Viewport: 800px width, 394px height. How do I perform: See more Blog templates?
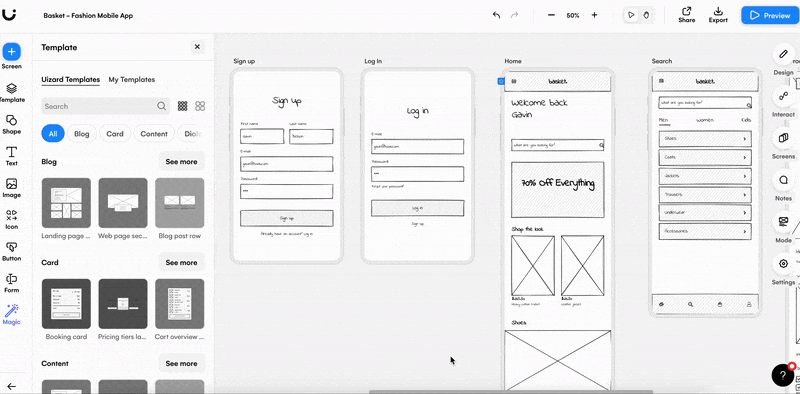click(181, 161)
